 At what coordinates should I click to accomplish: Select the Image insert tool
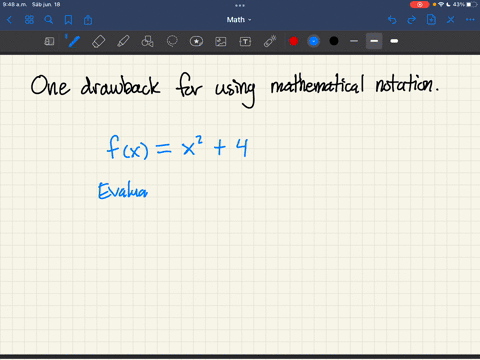coord(221,41)
